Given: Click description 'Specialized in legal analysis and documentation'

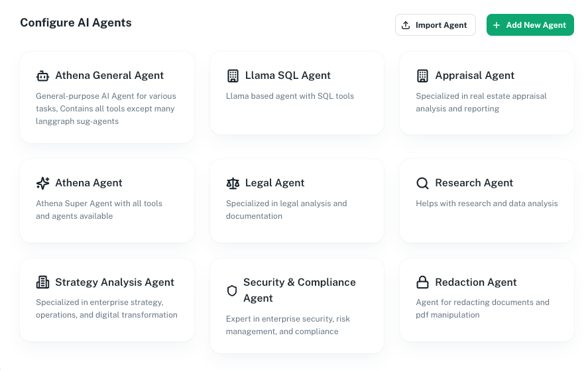Looking at the screenshot, I should click(x=286, y=210).
